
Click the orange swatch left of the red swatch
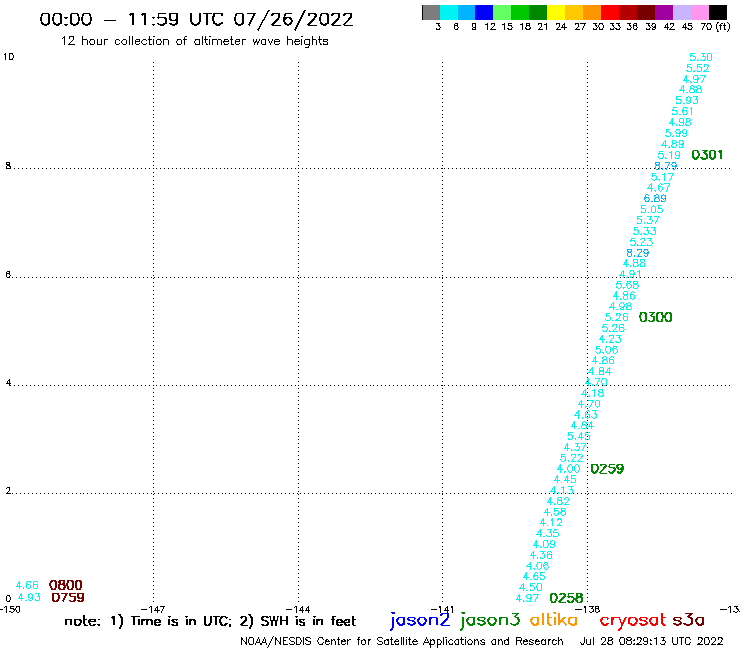[x=592, y=12]
